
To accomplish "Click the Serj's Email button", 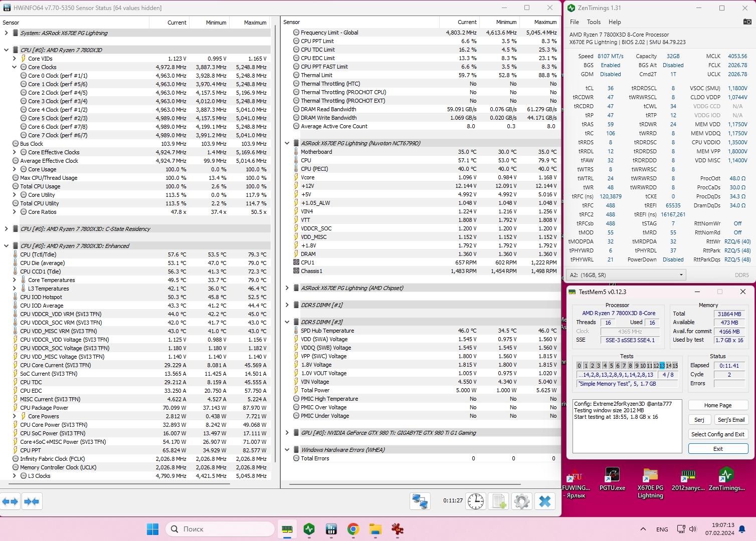I will (731, 420).
